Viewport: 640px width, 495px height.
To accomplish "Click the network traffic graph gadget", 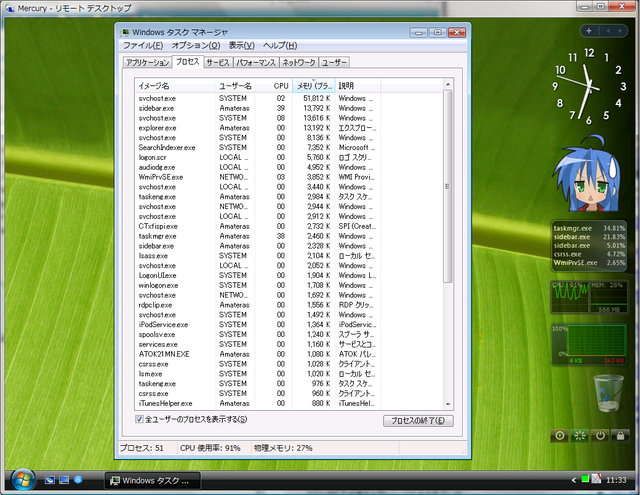I will pos(589,344).
